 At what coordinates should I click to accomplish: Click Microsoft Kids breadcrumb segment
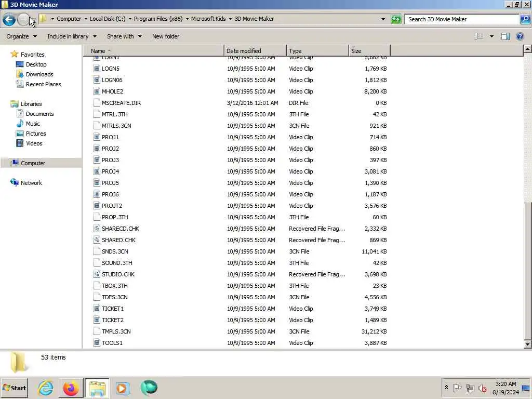tap(208, 19)
